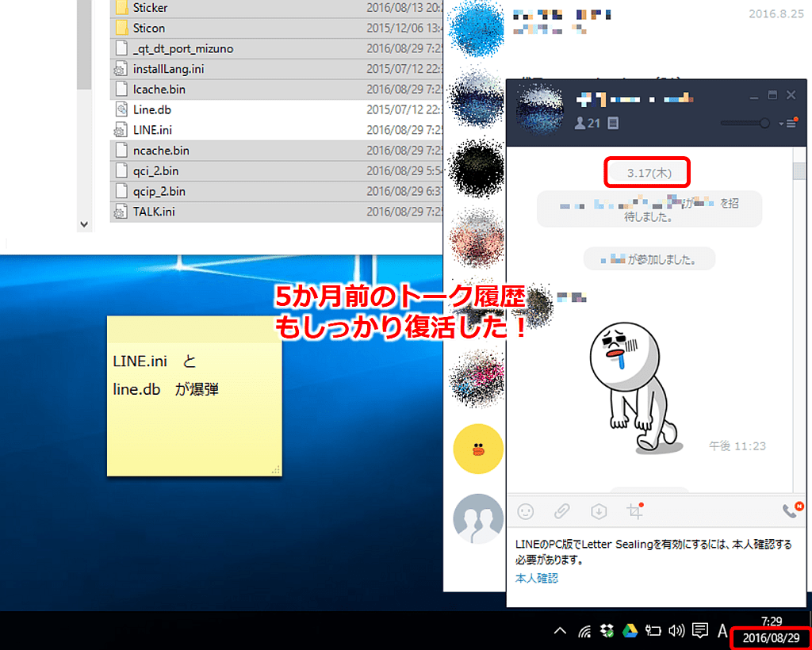Select the Sticker folder row

(276, 8)
